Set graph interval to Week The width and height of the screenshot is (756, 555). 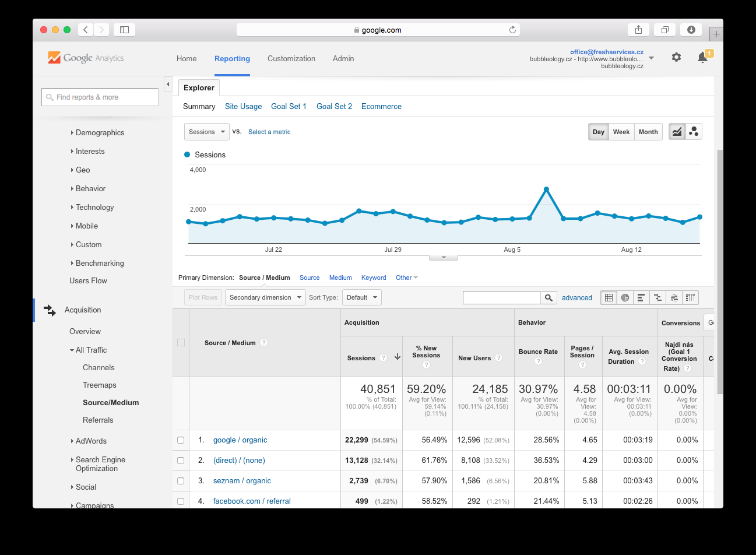pyautogui.click(x=621, y=132)
